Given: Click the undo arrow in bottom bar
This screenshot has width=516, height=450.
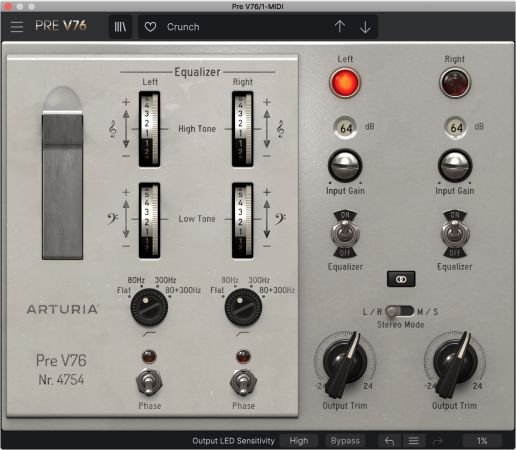Looking at the screenshot, I should [x=389, y=441].
